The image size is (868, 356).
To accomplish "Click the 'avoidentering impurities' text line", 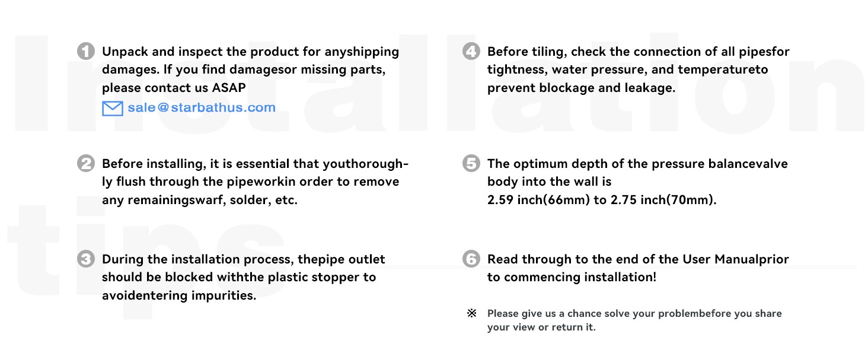I will [179, 295].
